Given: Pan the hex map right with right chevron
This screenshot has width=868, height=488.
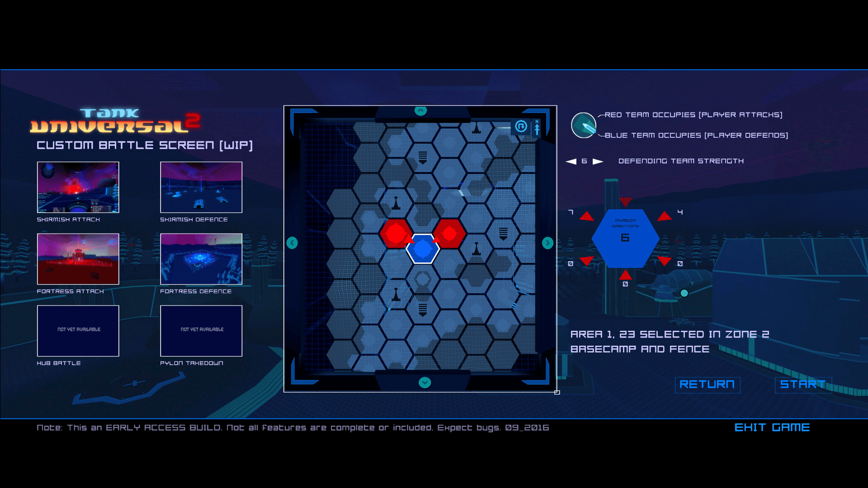Looking at the screenshot, I should click(548, 243).
